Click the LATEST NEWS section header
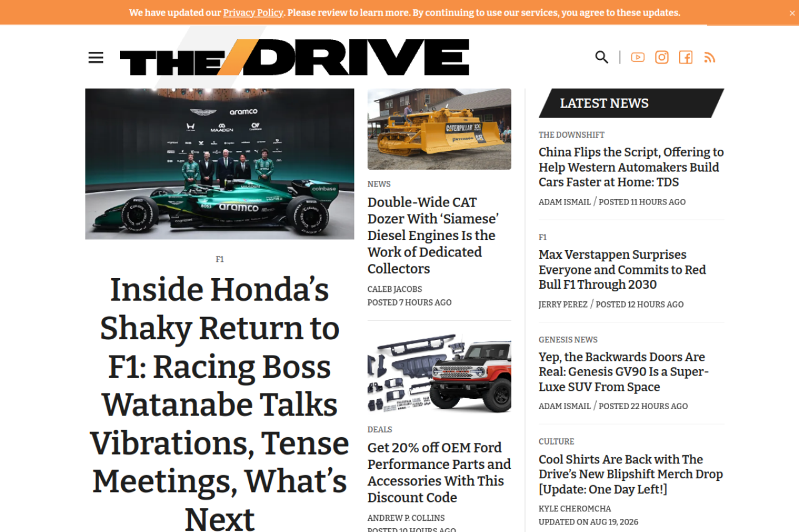The height and width of the screenshot is (532, 799). (631, 103)
